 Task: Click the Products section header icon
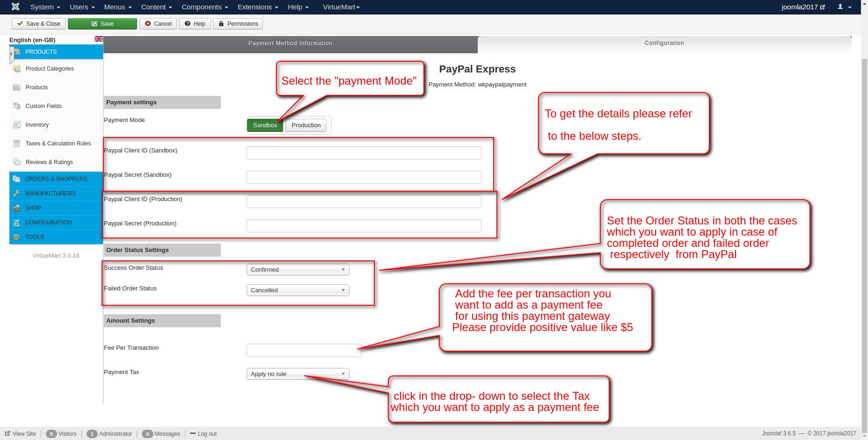tap(17, 52)
